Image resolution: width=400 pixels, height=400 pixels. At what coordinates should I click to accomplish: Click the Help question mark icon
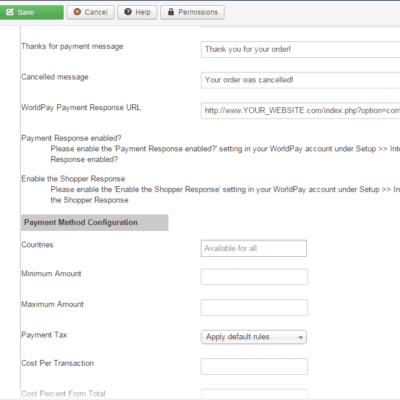(x=128, y=12)
